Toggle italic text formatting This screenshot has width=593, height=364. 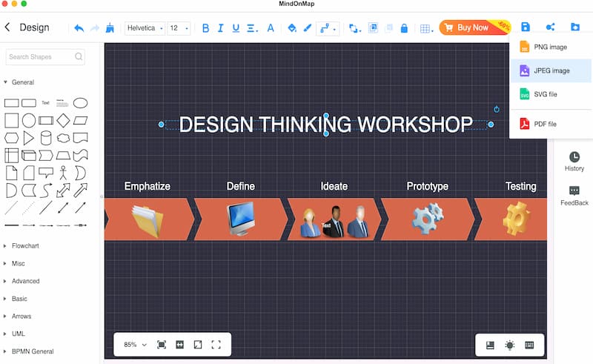pyautogui.click(x=220, y=28)
